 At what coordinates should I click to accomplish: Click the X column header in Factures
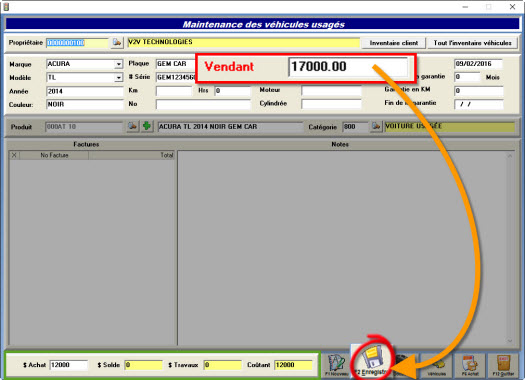(14, 155)
